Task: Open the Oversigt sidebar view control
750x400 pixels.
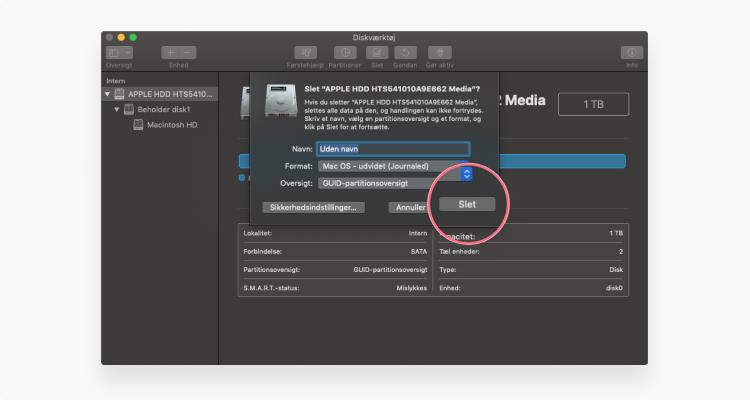Action: (119, 53)
